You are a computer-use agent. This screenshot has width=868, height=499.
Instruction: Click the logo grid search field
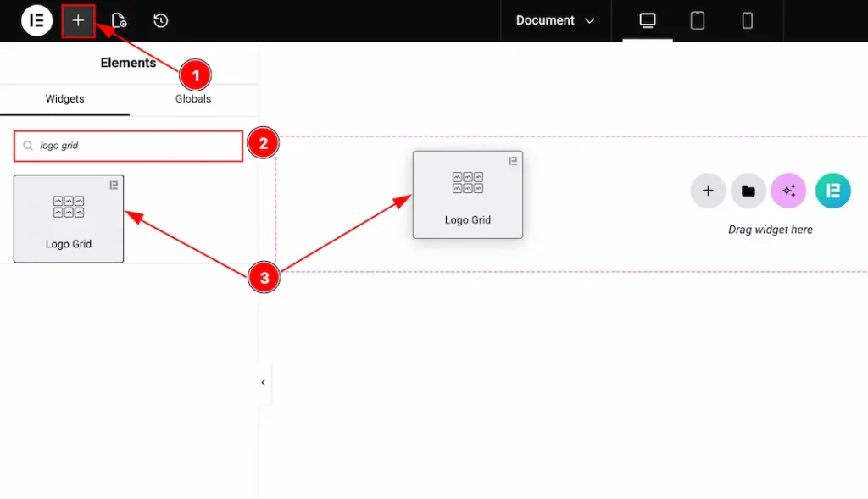[127, 146]
